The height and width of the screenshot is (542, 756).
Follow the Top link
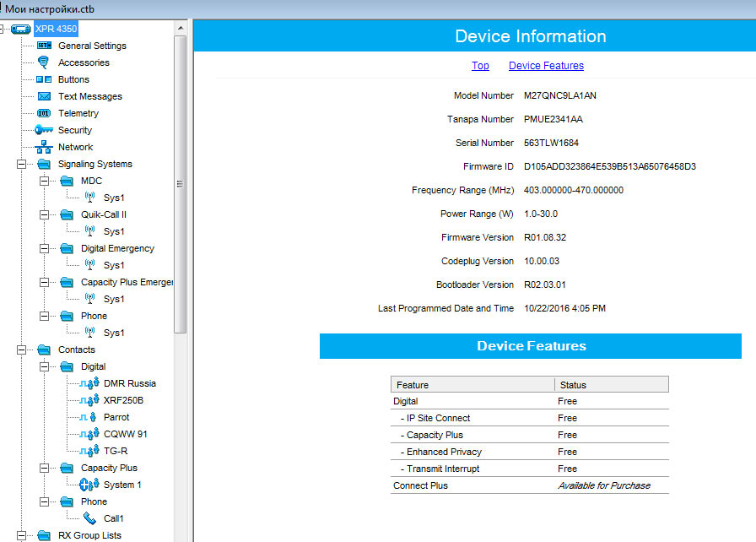pos(480,66)
